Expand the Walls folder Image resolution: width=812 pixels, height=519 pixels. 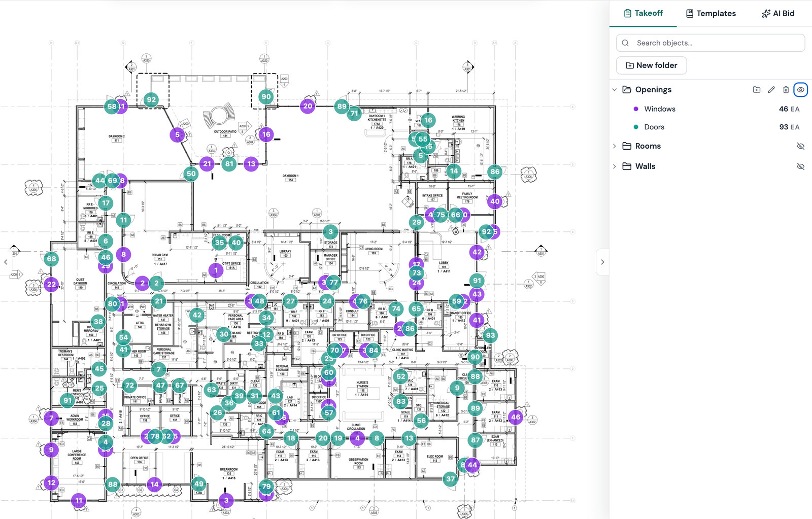[615, 166]
